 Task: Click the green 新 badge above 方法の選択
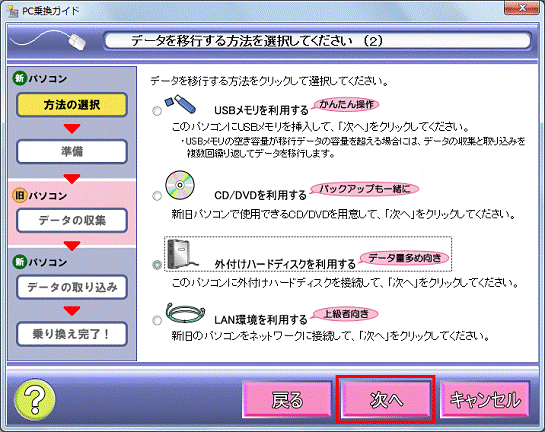[x=19, y=78]
